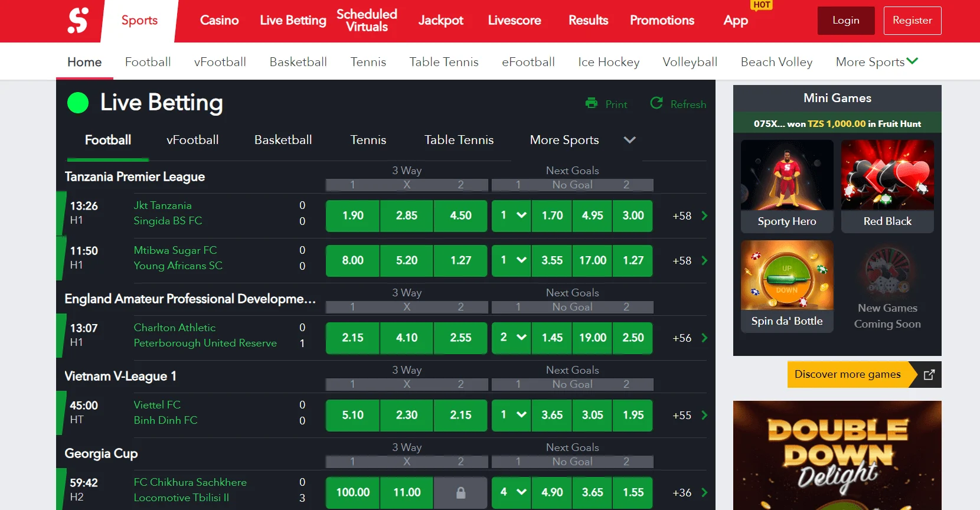
Task: Open more markets arrow for Jkt Tanzania match
Action: [704, 215]
